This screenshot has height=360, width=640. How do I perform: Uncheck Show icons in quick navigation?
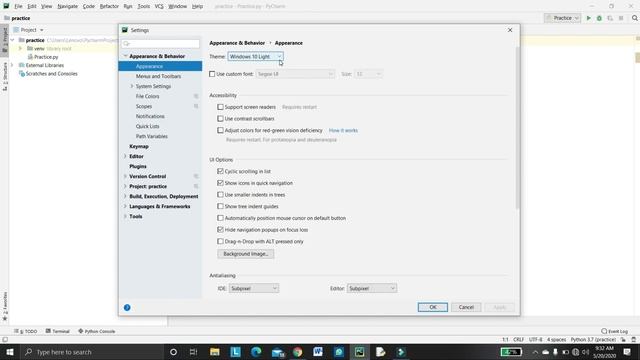click(x=220, y=183)
